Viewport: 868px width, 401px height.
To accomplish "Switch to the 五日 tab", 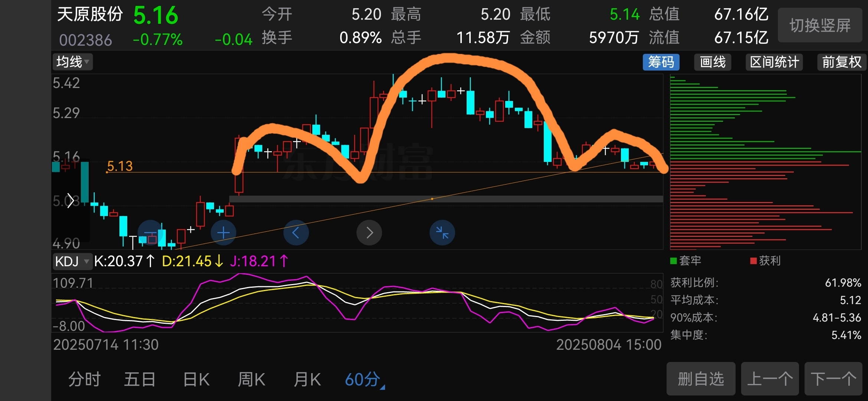I will (140, 380).
